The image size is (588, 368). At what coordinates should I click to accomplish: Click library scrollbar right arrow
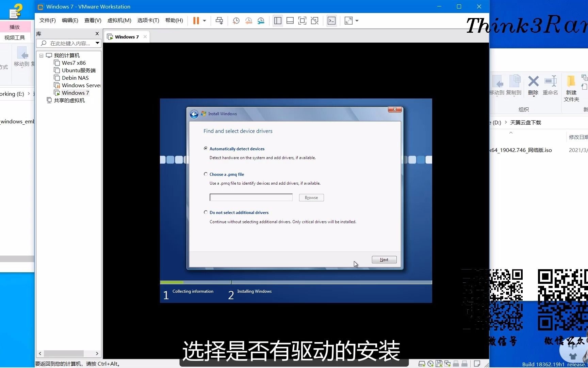tap(97, 354)
